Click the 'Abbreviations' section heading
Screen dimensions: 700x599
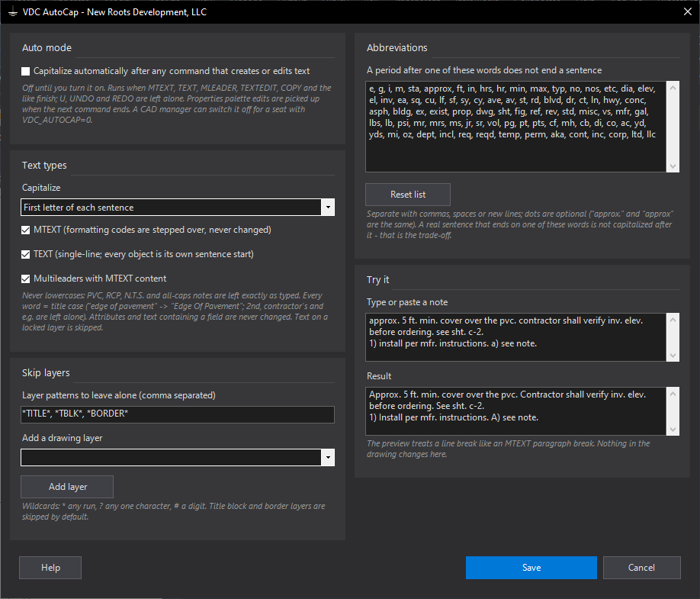click(x=397, y=48)
